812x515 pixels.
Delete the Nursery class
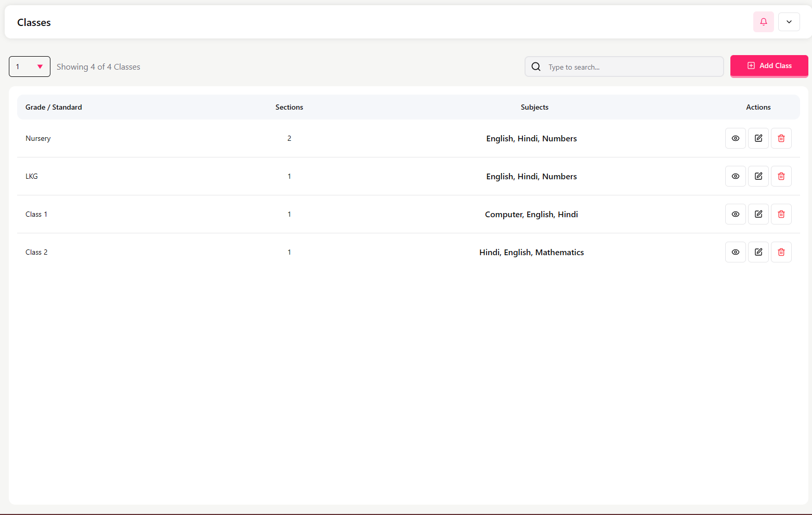point(781,138)
